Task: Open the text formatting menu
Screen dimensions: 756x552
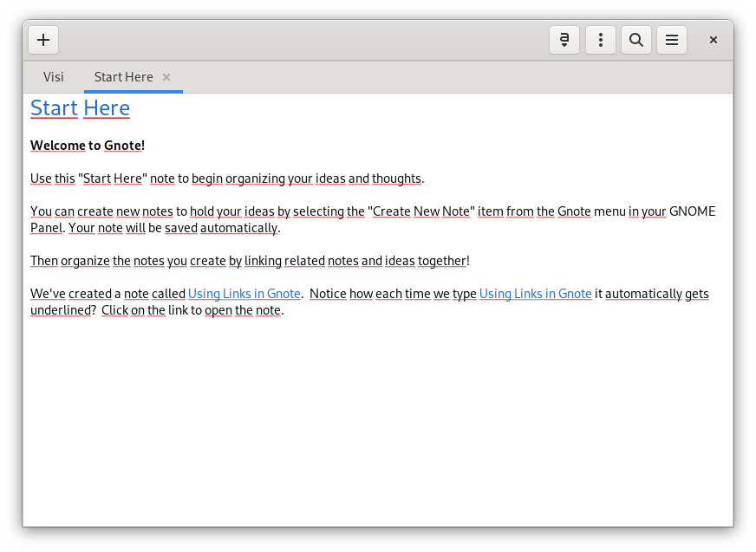Action: [x=564, y=40]
